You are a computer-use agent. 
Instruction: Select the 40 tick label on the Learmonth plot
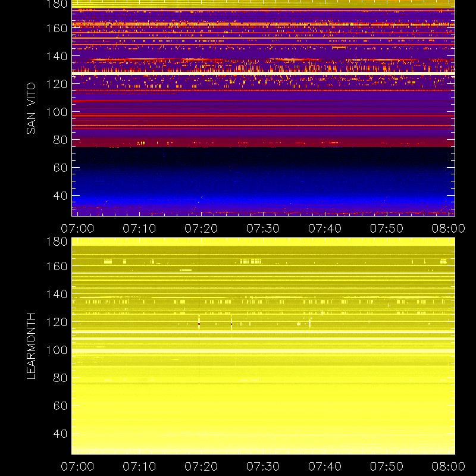tap(60, 434)
